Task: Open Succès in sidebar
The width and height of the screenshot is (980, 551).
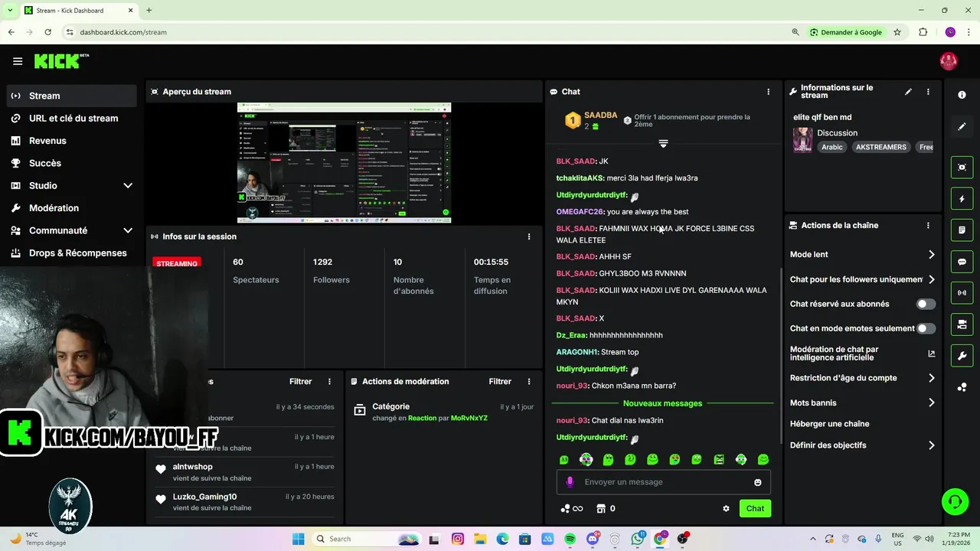Action: 72,163
